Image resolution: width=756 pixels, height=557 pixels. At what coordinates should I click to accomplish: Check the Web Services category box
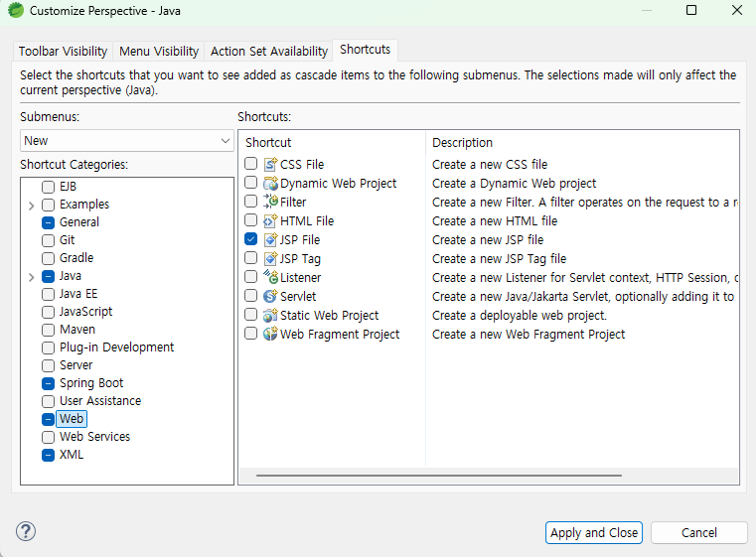click(x=49, y=437)
